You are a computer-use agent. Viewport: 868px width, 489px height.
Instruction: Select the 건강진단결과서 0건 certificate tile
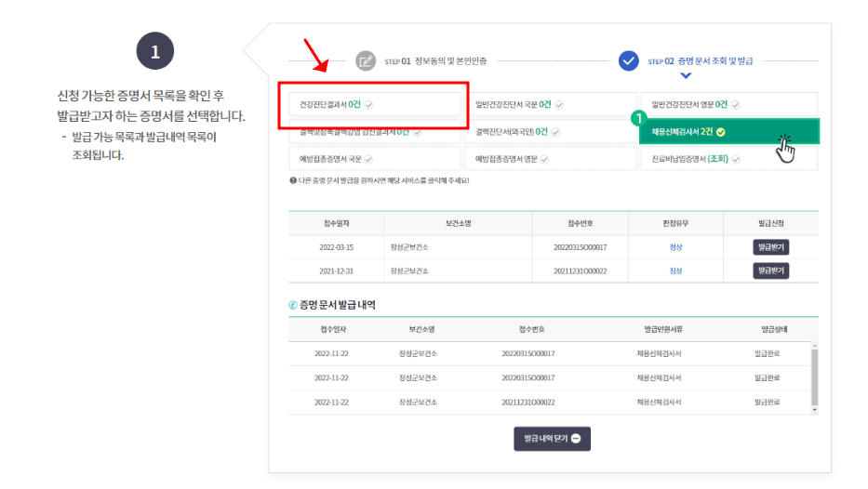coord(375,104)
